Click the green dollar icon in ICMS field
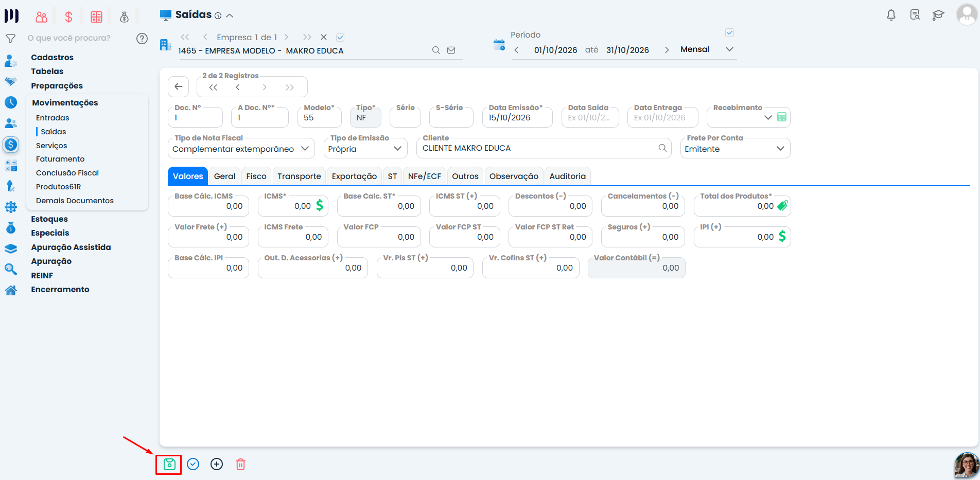The width and height of the screenshot is (980, 480). click(320, 206)
